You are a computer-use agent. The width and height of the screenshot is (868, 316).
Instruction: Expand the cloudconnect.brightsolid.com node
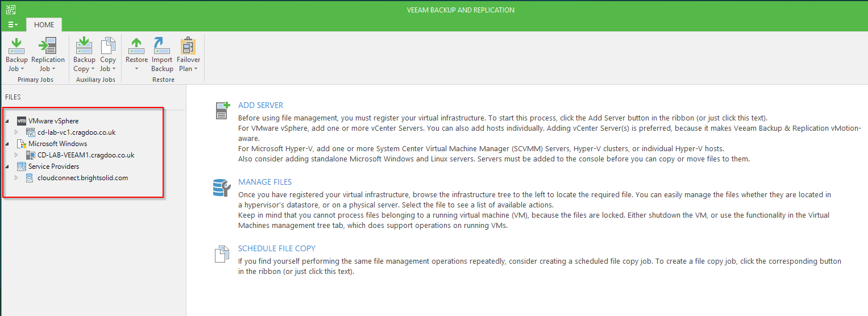coord(16,178)
